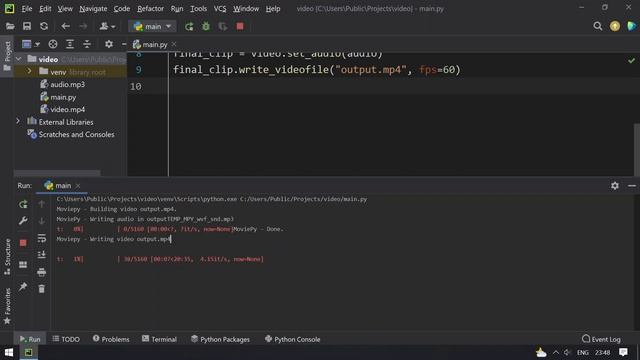640x360 pixels.
Task: Close the main.py editor tab
Action: tap(174, 44)
